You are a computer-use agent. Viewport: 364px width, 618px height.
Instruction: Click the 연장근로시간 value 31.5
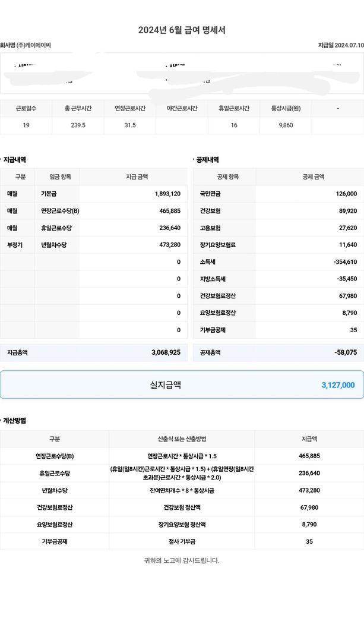pyautogui.click(x=129, y=125)
